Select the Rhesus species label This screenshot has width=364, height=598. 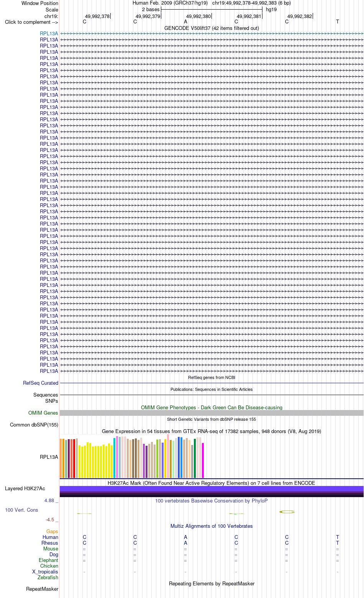(x=50, y=543)
